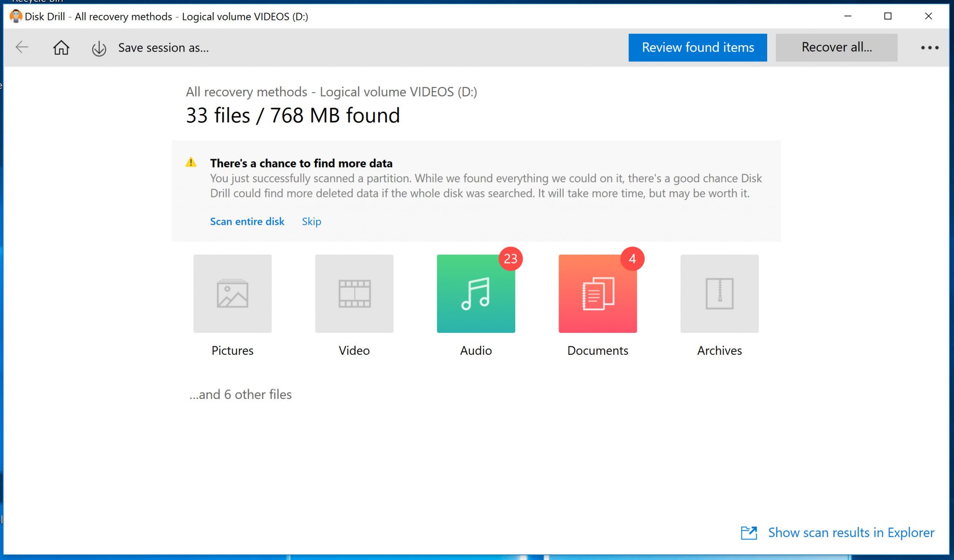Close the Disk Drill window

click(928, 16)
